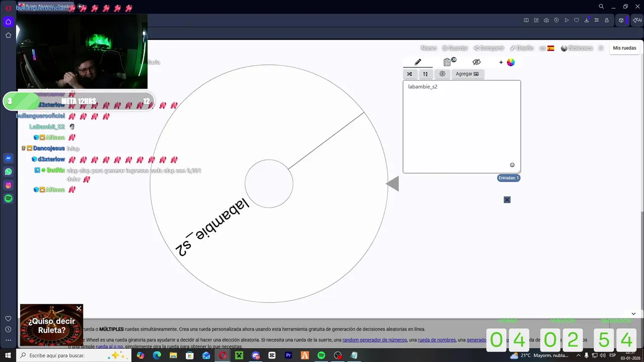Open history clock in Opera sidebar
644x362 pixels.
(x=8, y=329)
